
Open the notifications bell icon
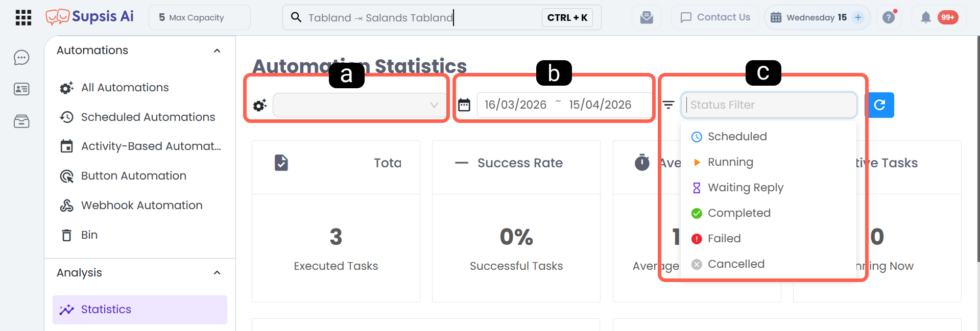tap(926, 18)
